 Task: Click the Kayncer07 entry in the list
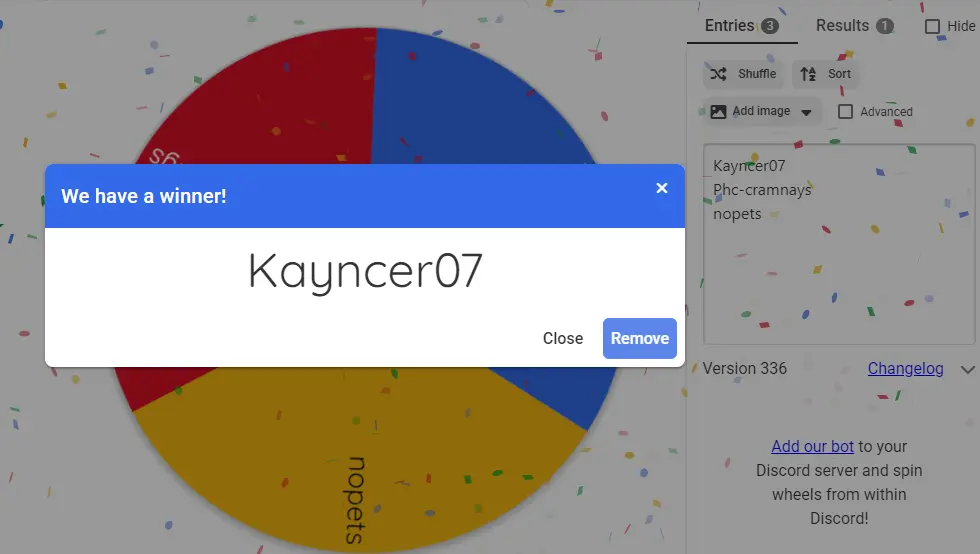pyautogui.click(x=749, y=166)
